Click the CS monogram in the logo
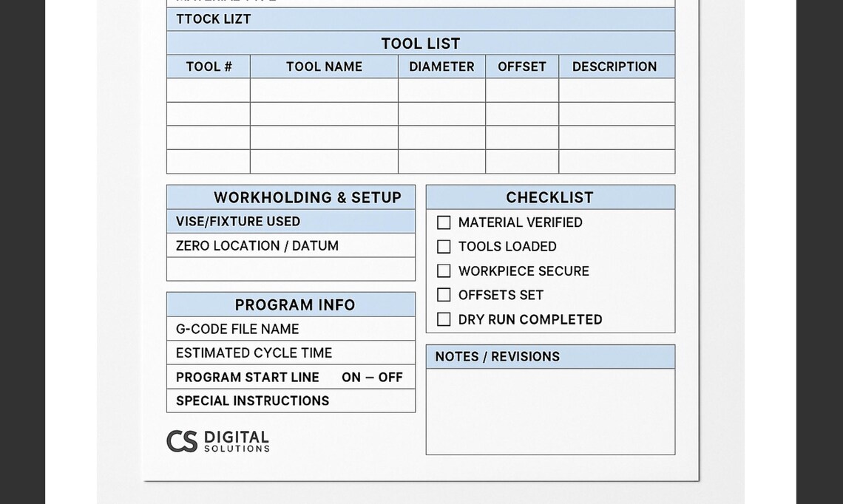The width and height of the screenshot is (843, 504). [x=183, y=440]
